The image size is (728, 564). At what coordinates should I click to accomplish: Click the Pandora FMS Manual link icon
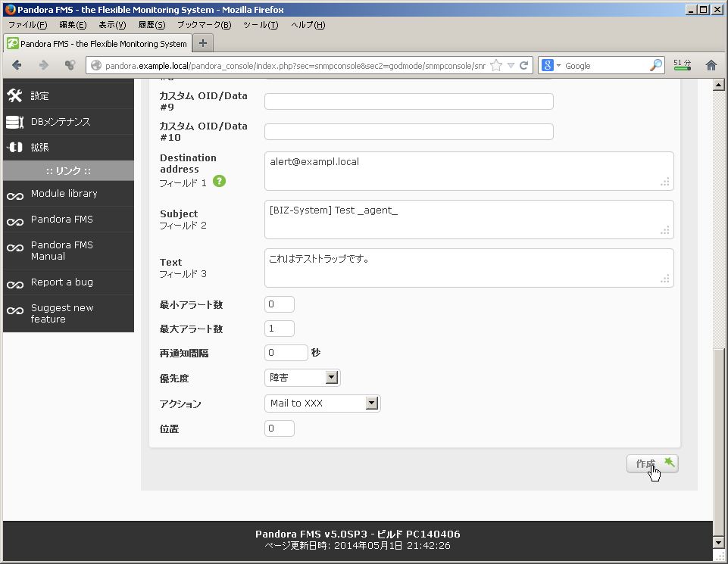(x=15, y=248)
